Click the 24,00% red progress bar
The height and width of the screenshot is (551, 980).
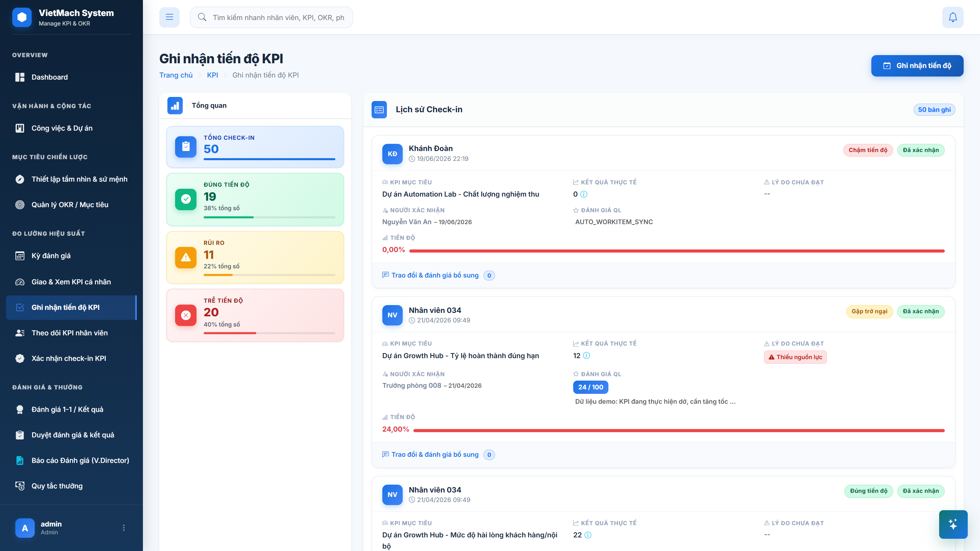pyautogui.click(x=679, y=430)
